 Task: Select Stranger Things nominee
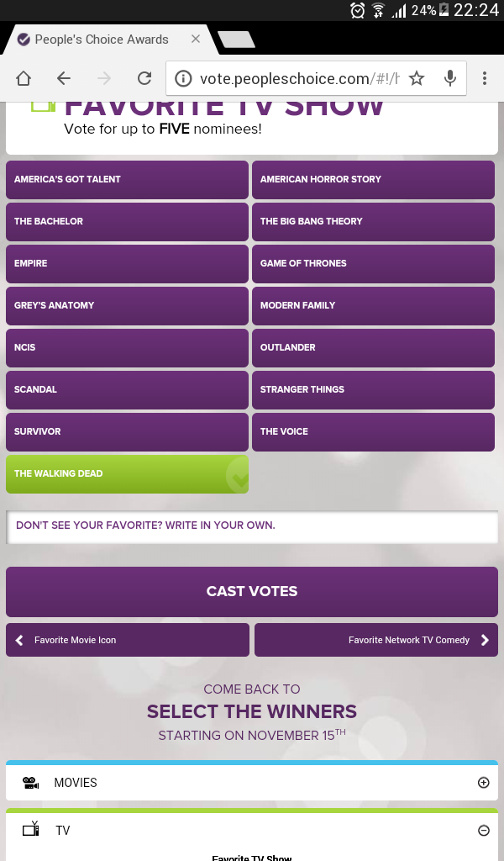coord(374,390)
